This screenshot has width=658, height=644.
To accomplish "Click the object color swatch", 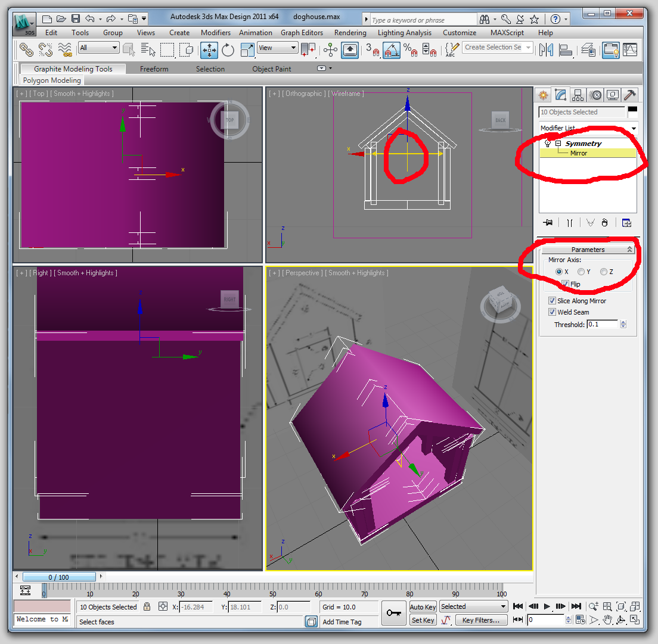I will tap(632, 111).
